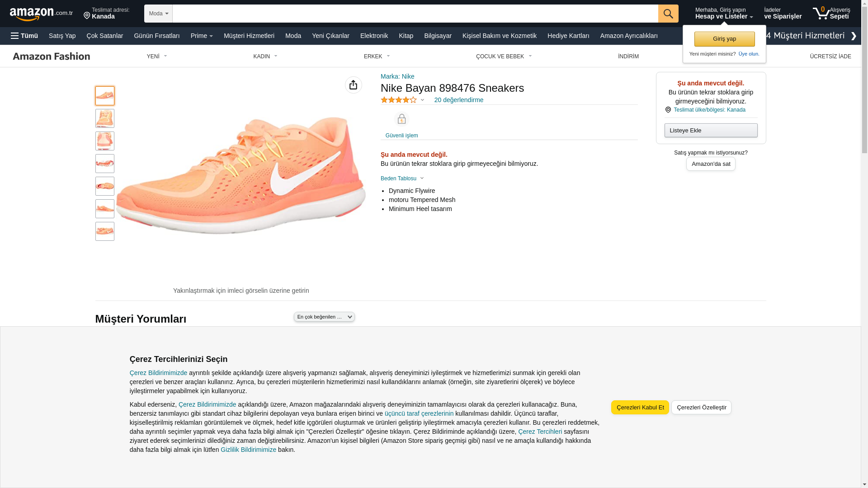Open the review sort order dropdown
Viewport: 868px width, 488px height.
tap(324, 317)
